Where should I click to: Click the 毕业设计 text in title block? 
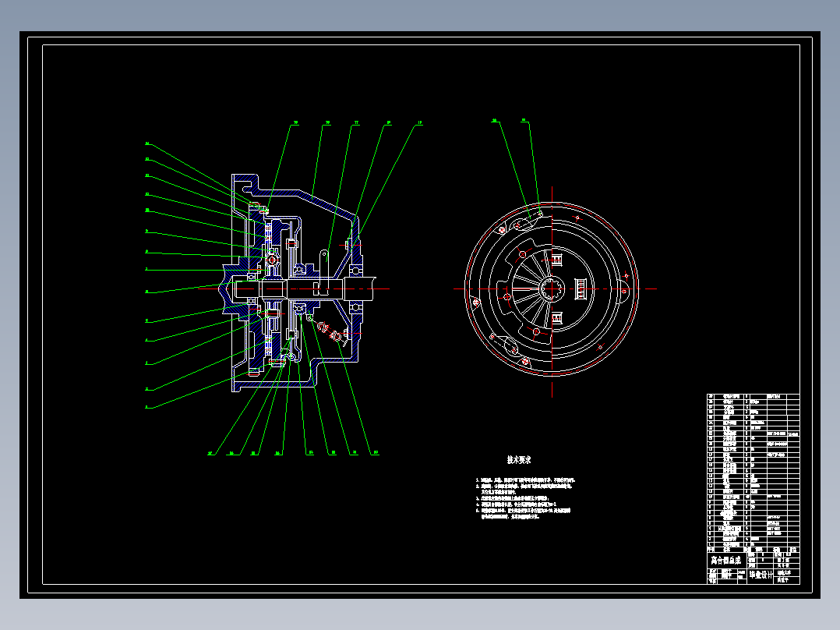761,575
